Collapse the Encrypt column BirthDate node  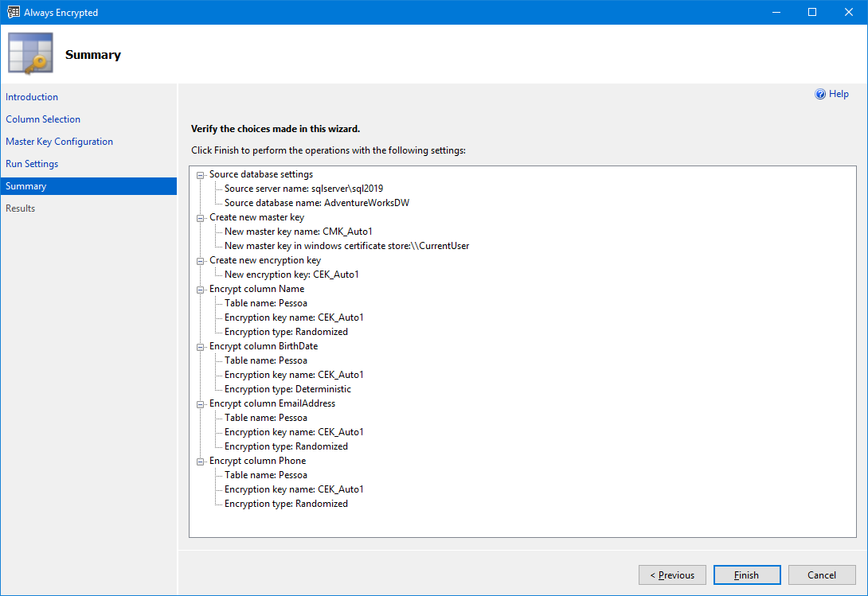[200, 347]
